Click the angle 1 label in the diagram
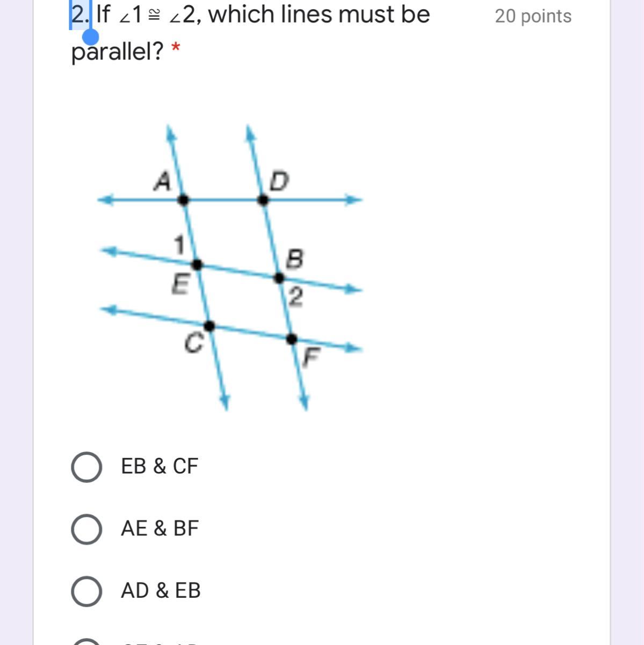Screen dimensions: 644x645 pyautogui.click(x=180, y=245)
